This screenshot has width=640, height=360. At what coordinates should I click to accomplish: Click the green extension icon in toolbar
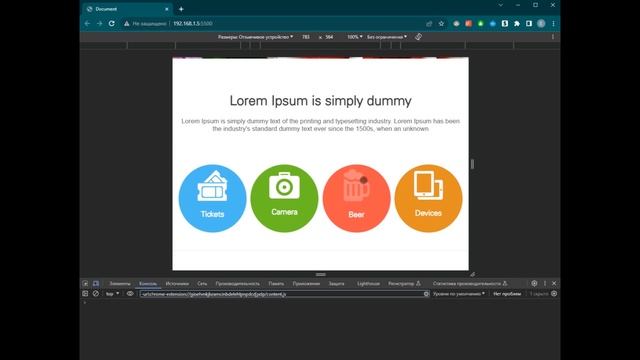point(480,24)
